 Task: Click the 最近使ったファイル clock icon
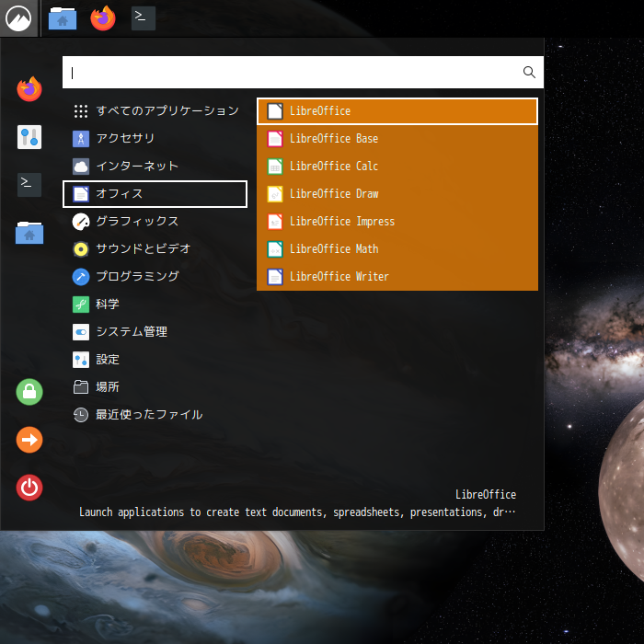pos(81,415)
